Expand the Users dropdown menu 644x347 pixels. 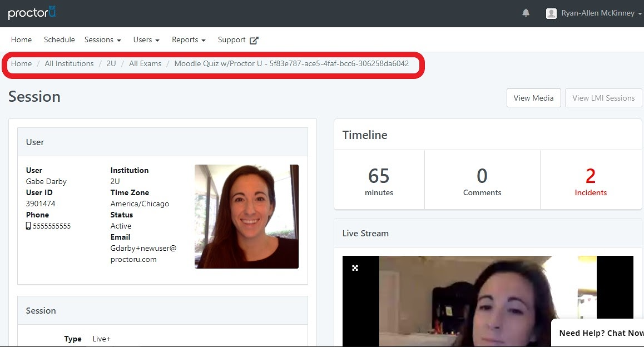coord(146,40)
